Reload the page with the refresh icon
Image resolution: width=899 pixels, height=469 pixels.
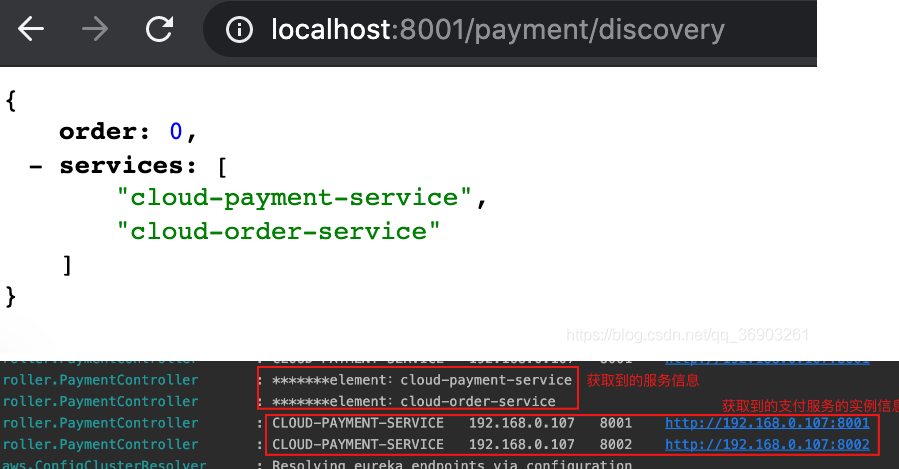[x=159, y=29]
